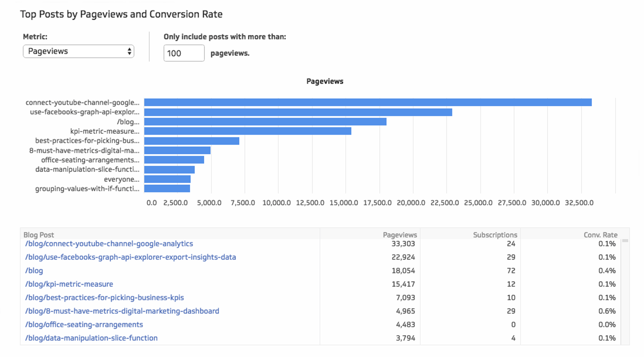Click the Metric selector stepper arrows
Image resolution: width=644 pixels, height=357 pixels.
[129, 51]
